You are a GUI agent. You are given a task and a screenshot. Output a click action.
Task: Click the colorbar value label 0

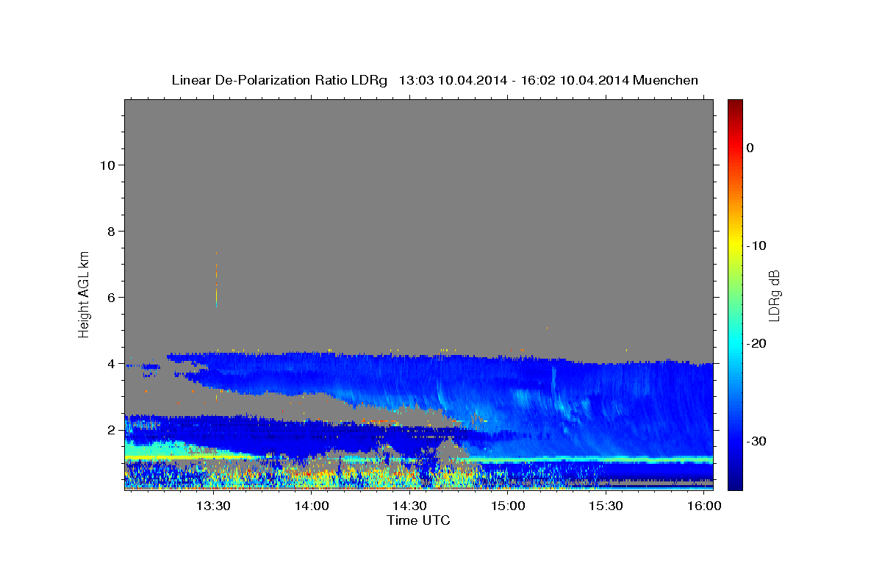tap(750, 148)
